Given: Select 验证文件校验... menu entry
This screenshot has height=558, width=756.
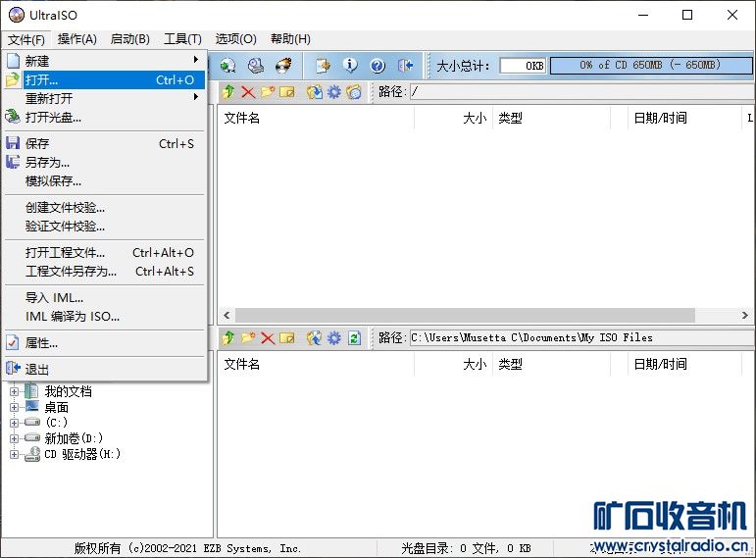Looking at the screenshot, I should tap(105, 226).
